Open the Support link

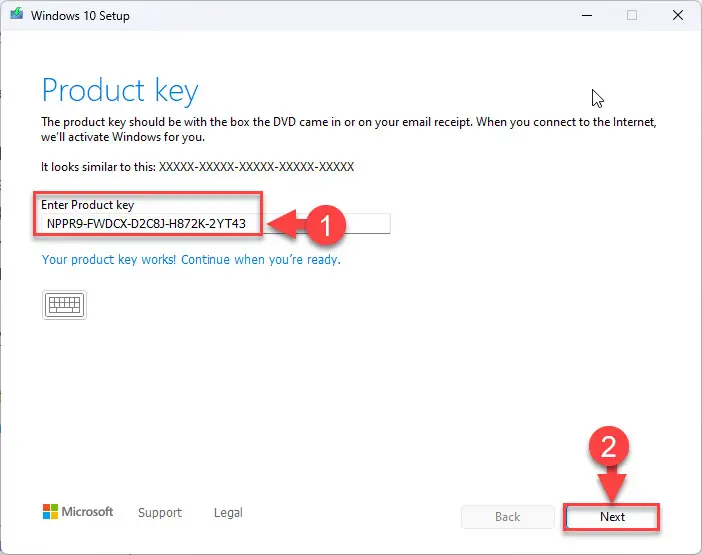point(160,512)
